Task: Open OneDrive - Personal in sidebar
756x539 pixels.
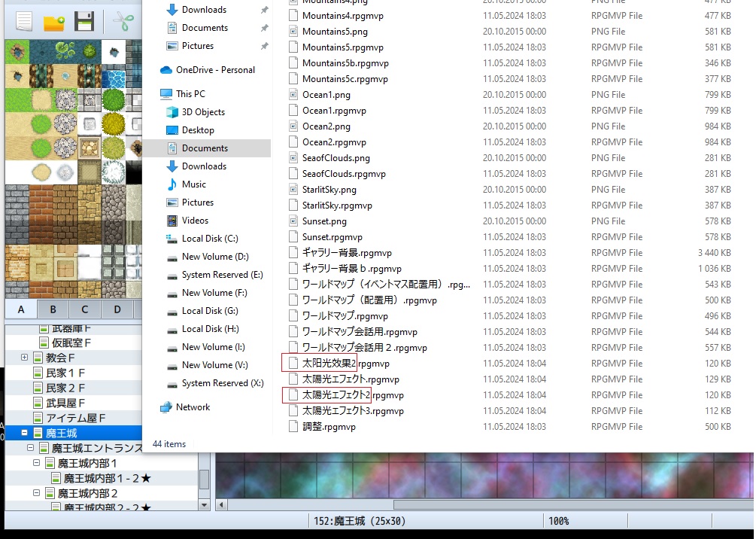Action: (x=215, y=70)
